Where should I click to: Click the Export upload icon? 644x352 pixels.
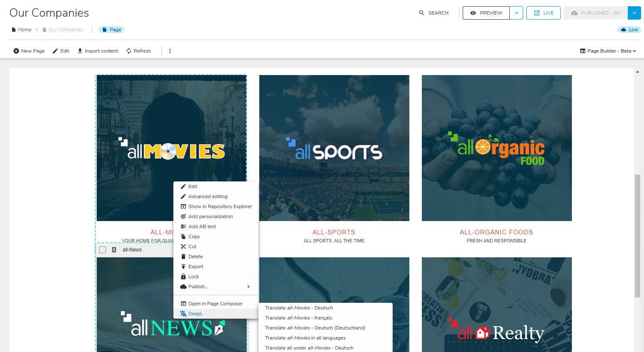(183, 267)
